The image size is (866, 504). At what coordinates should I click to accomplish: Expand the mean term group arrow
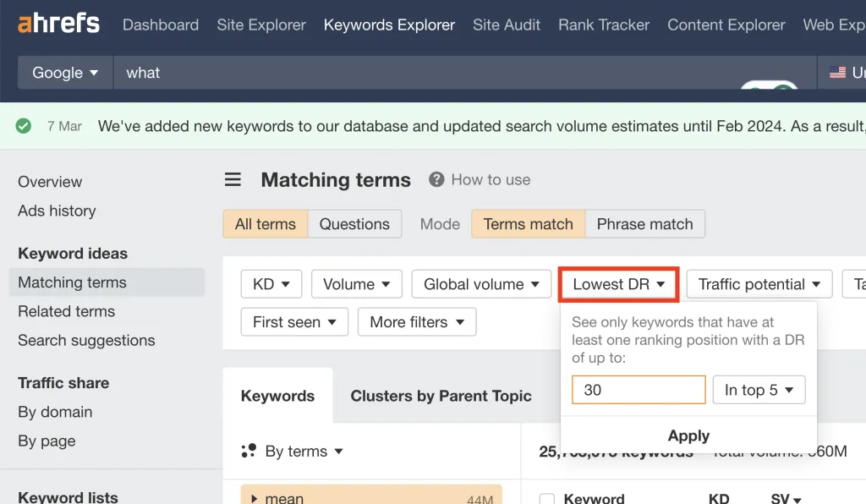pyautogui.click(x=255, y=498)
